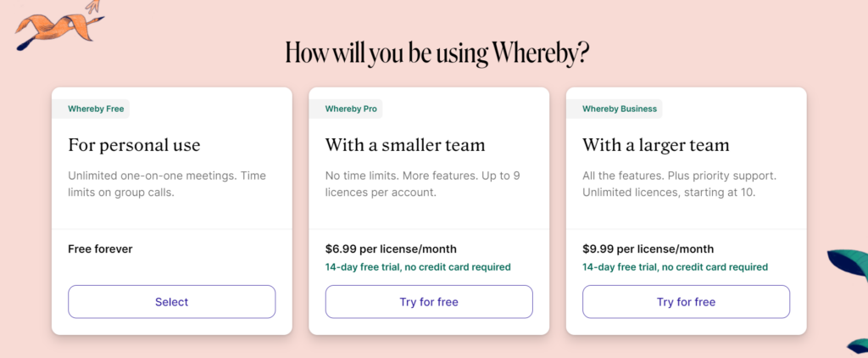868x358 pixels.
Task: Click the Select button for free plan
Action: click(171, 302)
